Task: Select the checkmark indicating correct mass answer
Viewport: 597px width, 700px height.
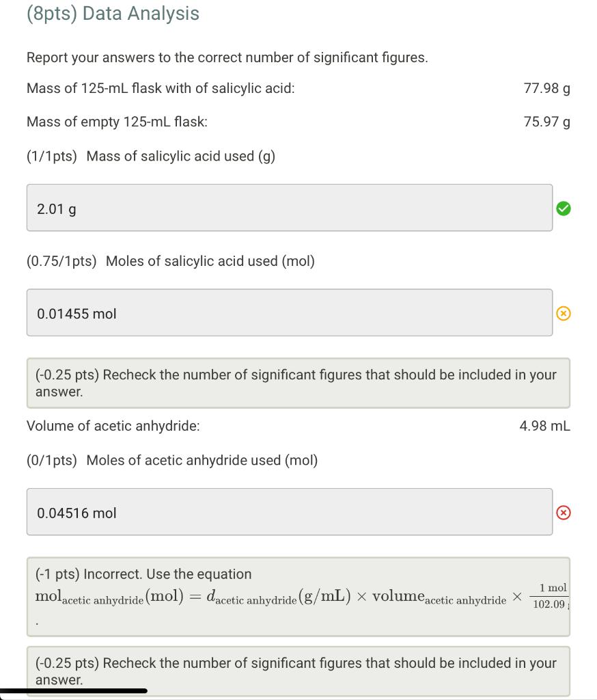Action: [564, 208]
